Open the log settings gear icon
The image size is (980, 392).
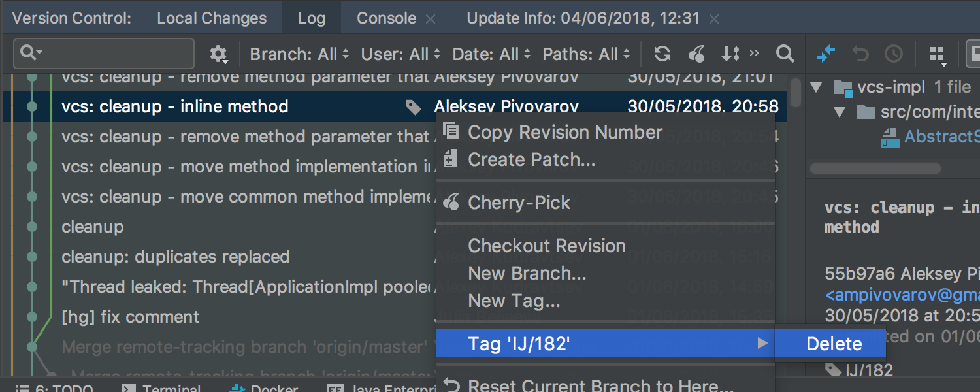[x=218, y=54]
